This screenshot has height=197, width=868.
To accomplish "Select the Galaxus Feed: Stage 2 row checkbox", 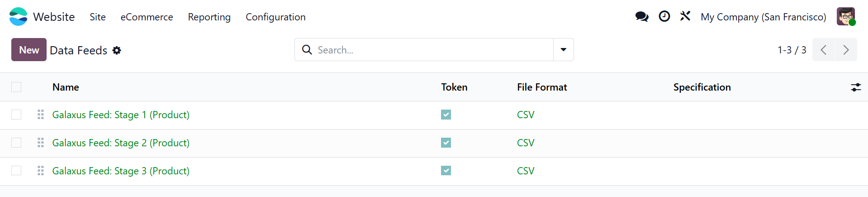I will coord(16,143).
